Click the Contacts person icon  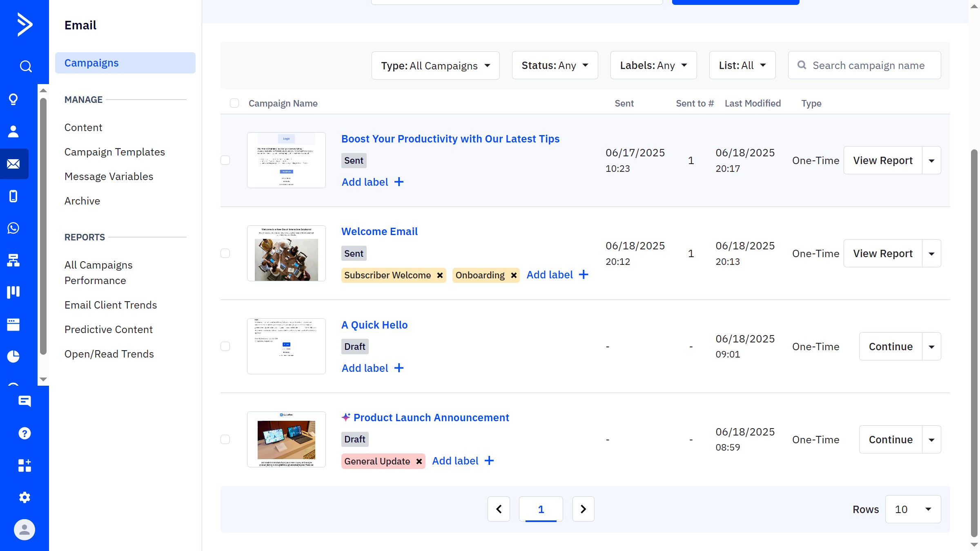point(13,131)
